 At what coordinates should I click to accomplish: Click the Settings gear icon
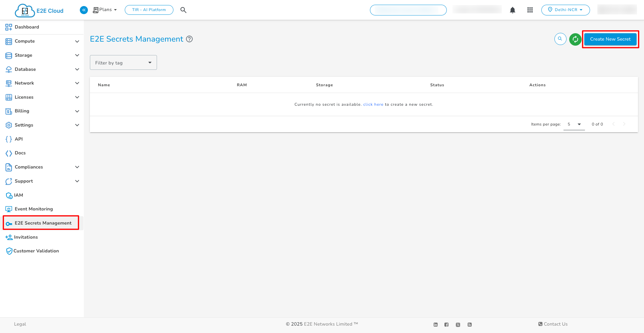[9, 125]
